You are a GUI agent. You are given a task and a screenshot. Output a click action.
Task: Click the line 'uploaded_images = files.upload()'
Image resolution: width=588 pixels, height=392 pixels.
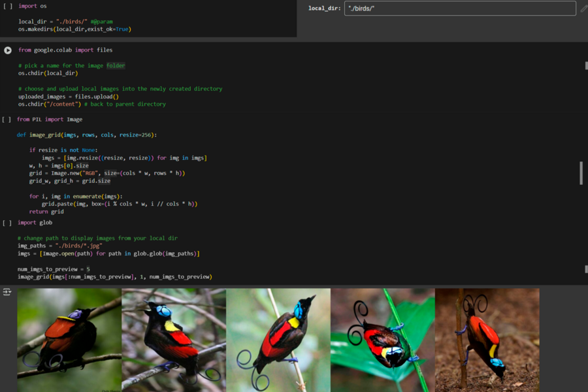pos(68,97)
